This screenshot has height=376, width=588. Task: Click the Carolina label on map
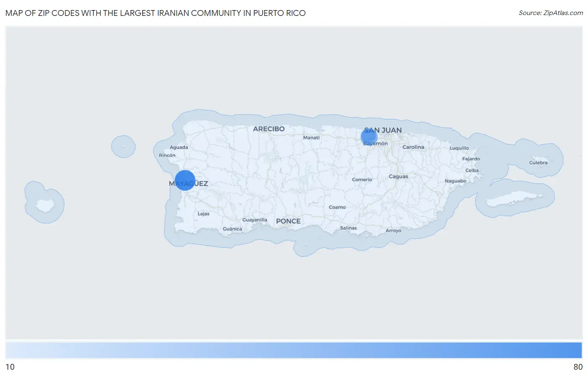point(413,147)
